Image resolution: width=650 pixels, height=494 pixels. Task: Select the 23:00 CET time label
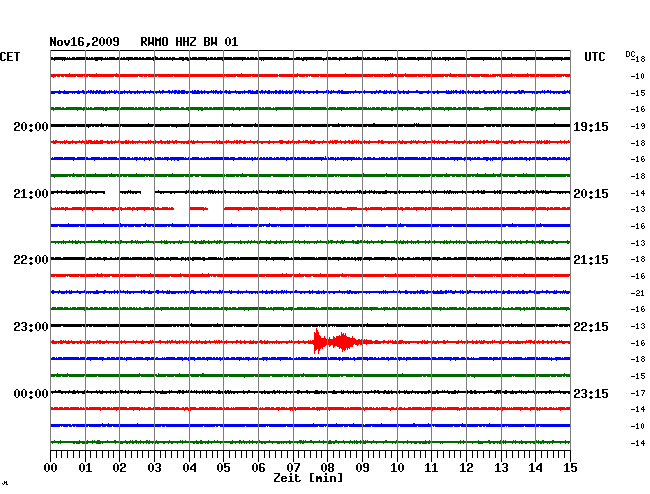pyautogui.click(x=31, y=327)
